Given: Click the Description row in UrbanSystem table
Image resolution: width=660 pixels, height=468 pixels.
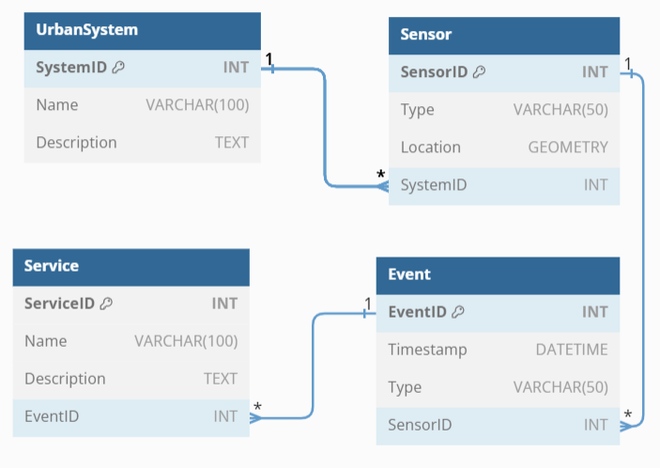Looking at the screenshot, I should [x=142, y=142].
